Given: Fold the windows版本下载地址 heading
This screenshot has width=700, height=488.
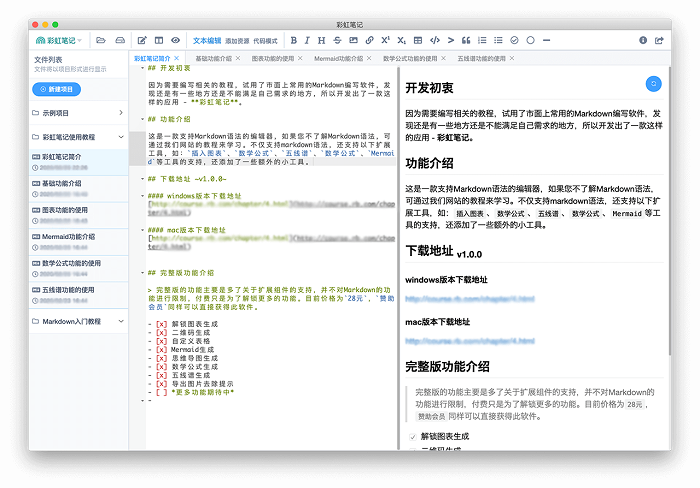Looking at the screenshot, I should 142,196.
